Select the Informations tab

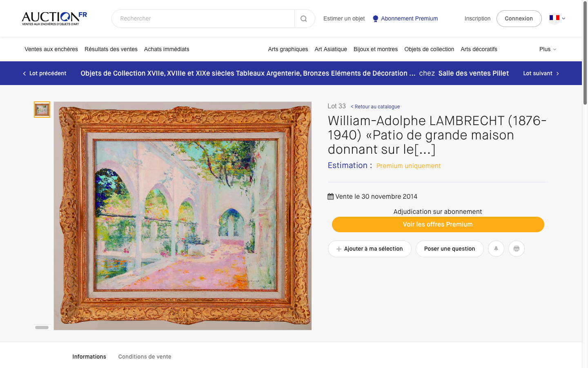tap(89, 357)
